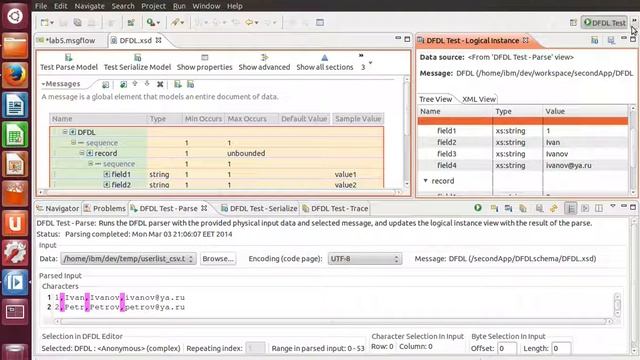Image resolution: width=640 pixels, height=360 pixels.
Task: Open the Navigate menu
Action: [x=89, y=6]
